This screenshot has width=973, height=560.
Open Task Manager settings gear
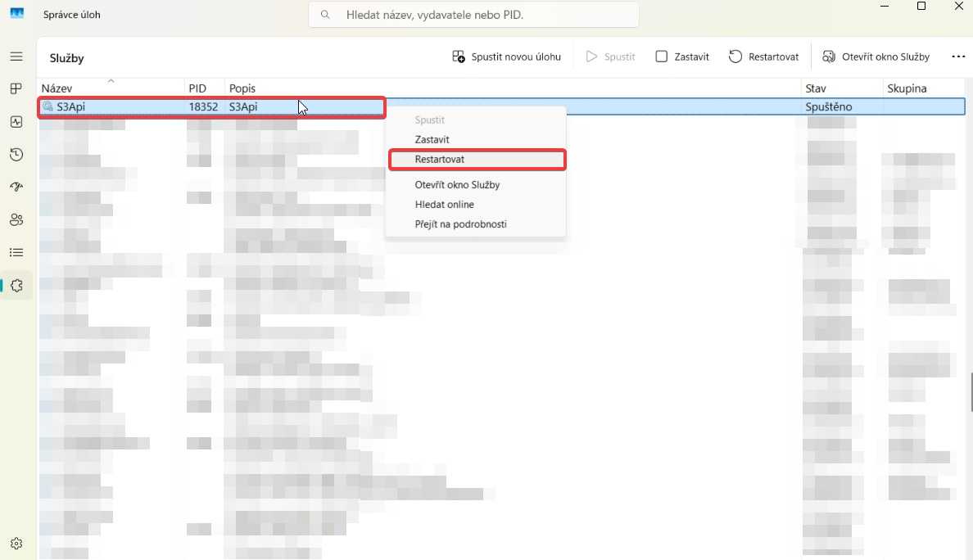(16, 544)
